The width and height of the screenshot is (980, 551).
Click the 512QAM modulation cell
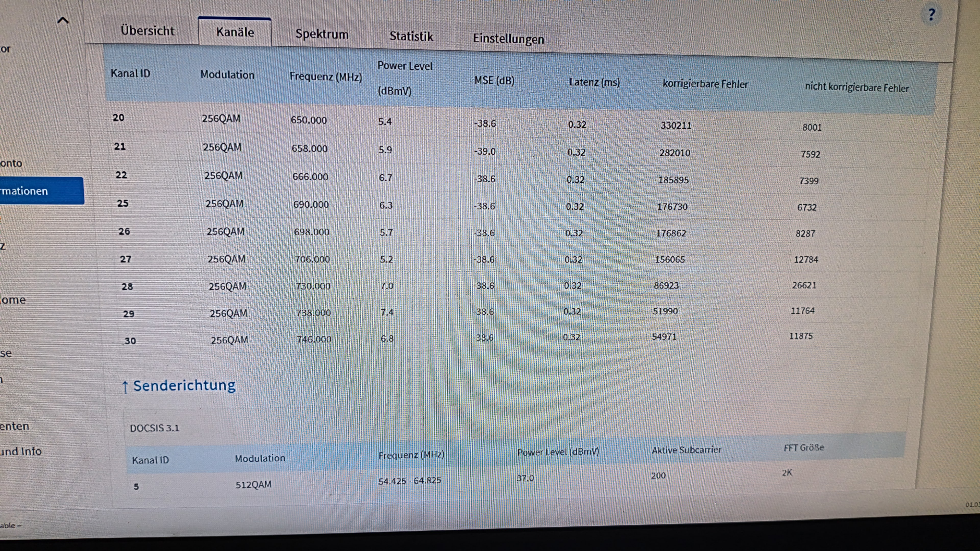click(x=253, y=485)
